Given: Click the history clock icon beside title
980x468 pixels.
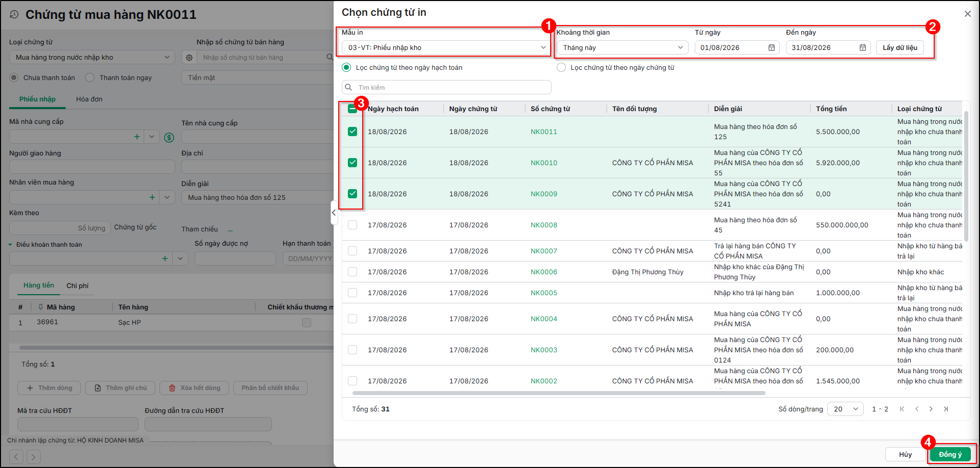Looking at the screenshot, I should tap(14, 14).
